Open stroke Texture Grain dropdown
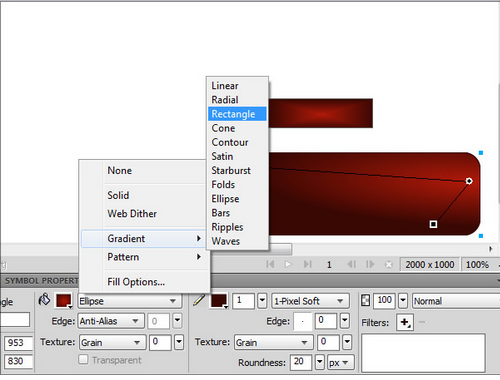This screenshot has height=380, width=500. [273, 342]
